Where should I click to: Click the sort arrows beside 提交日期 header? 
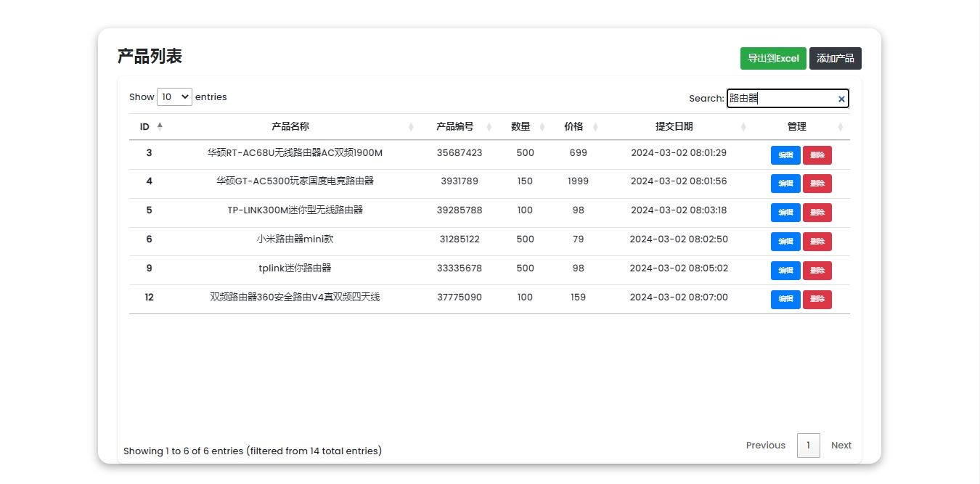pyautogui.click(x=743, y=127)
